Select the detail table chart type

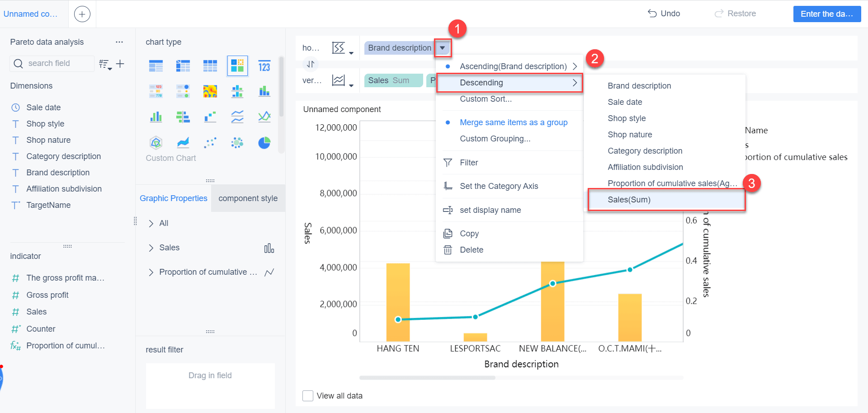coord(210,66)
